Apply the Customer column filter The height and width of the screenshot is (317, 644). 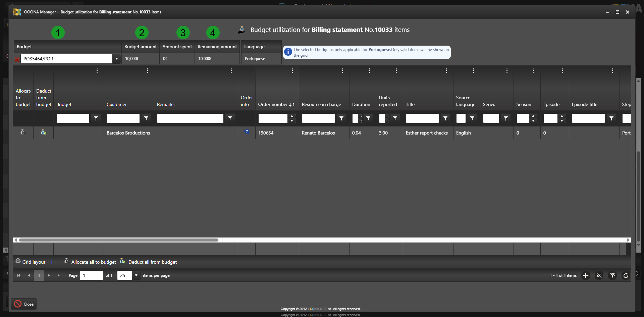[x=146, y=118]
